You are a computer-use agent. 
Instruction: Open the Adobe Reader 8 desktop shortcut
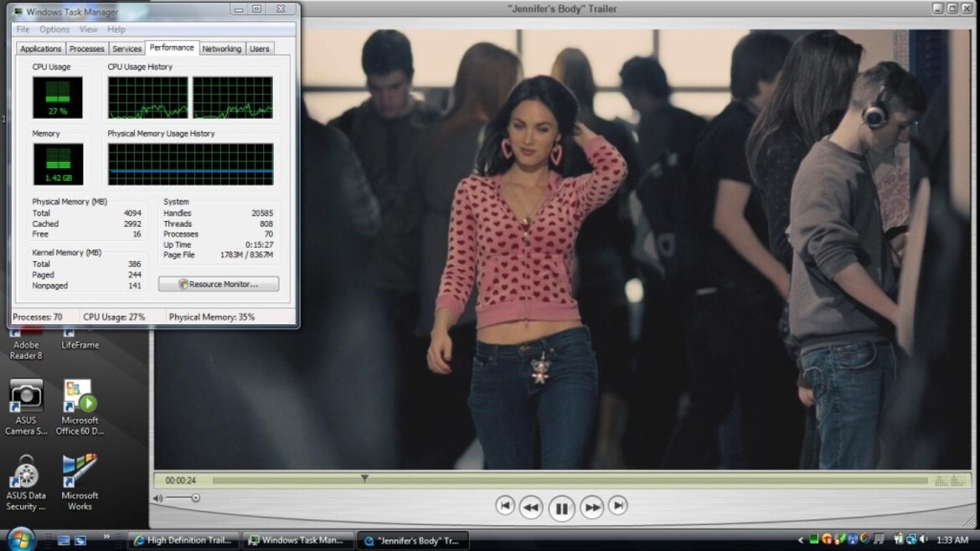click(x=26, y=344)
